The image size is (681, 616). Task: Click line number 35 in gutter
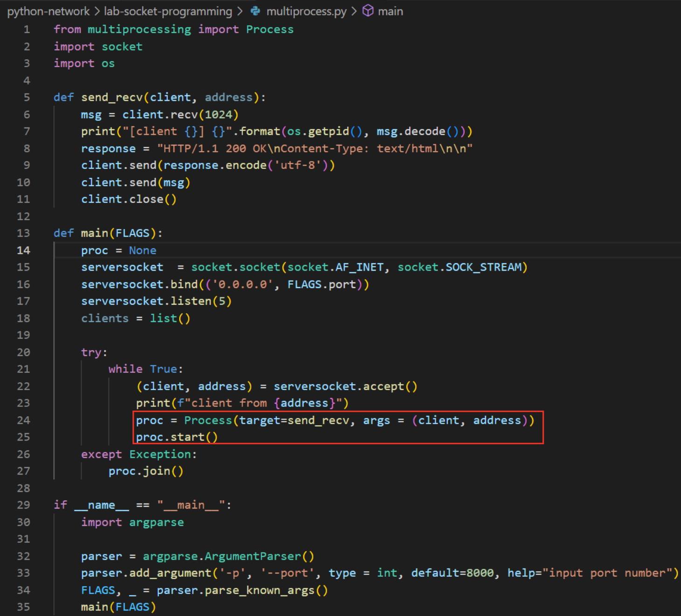point(23,607)
